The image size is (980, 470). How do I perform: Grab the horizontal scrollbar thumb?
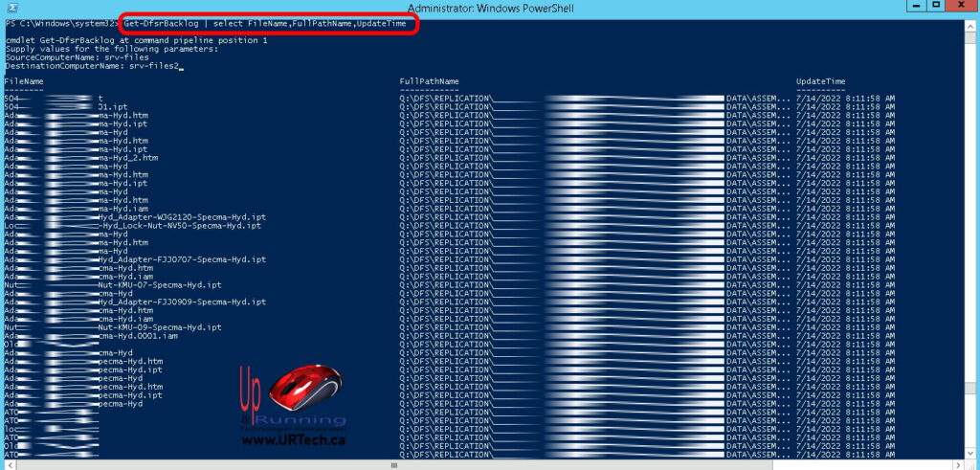coord(392,464)
